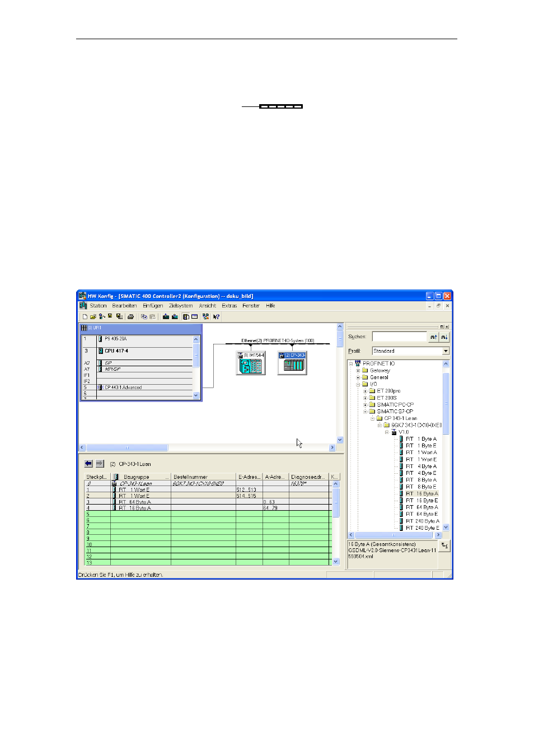Viewport: 534px width, 756px height.
Task: Open the Station menu
Action: pyautogui.click(x=98, y=306)
